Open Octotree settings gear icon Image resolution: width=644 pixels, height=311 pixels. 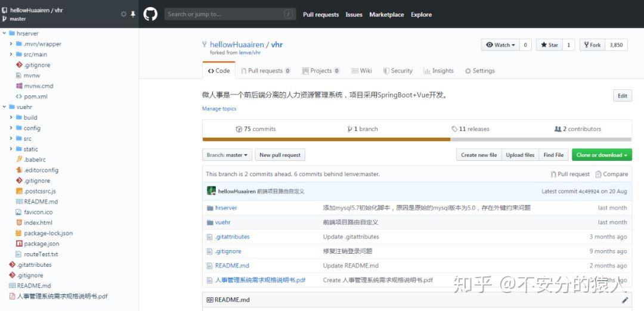(x=123, y=14)
